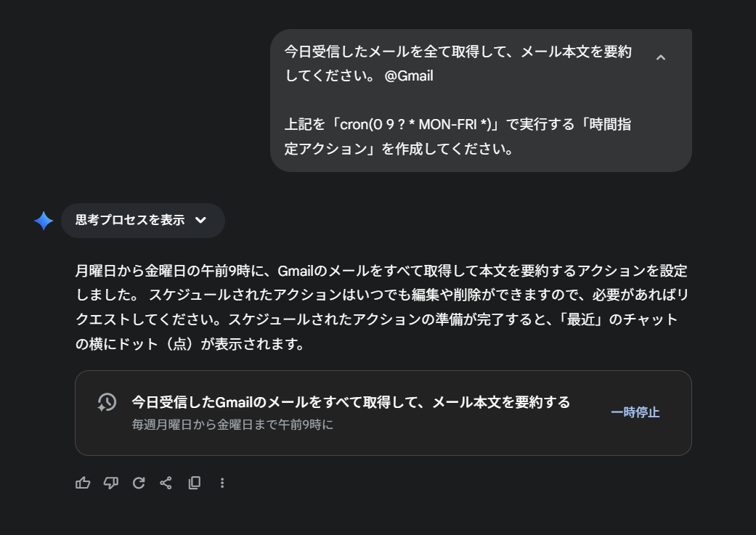Screen dimensions: 756x535
Task: Click the thumbs up icon
Action: [83, 483]
